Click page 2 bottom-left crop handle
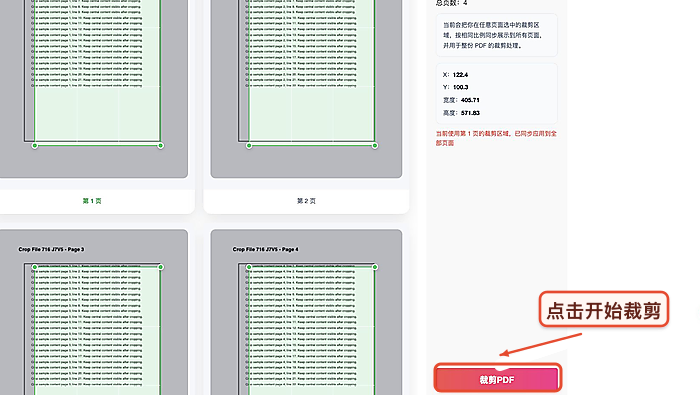This screenshot has width=700, height=395. coord(249,146)
